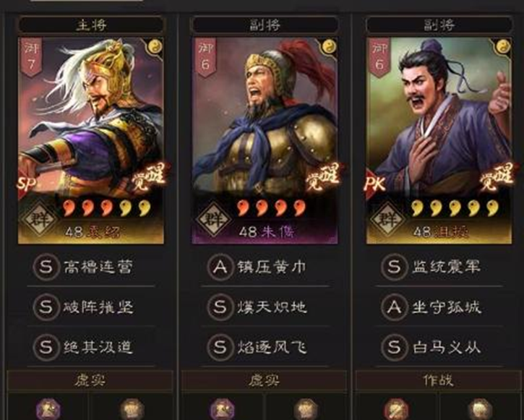The width and height of the screenshot is (524, 420).
Task: Open the 朱儁 deputy general portrait card
Action: tap(265, 140)
